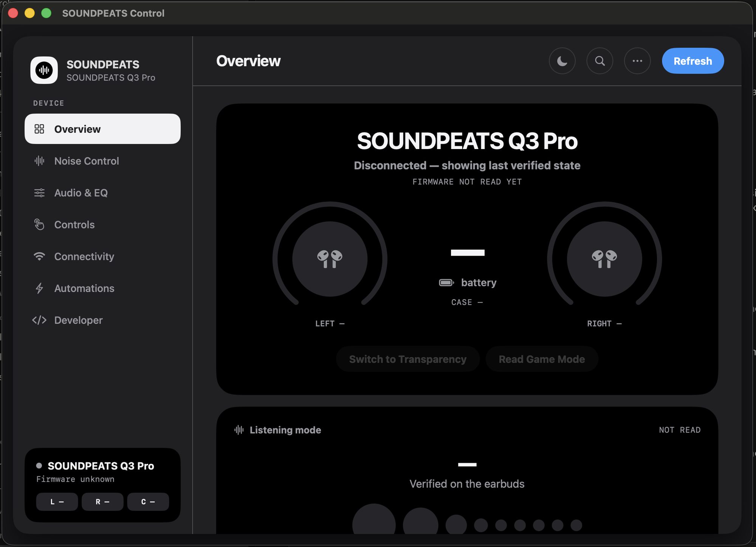Open the Noise Control section

(x=102, y=161)
